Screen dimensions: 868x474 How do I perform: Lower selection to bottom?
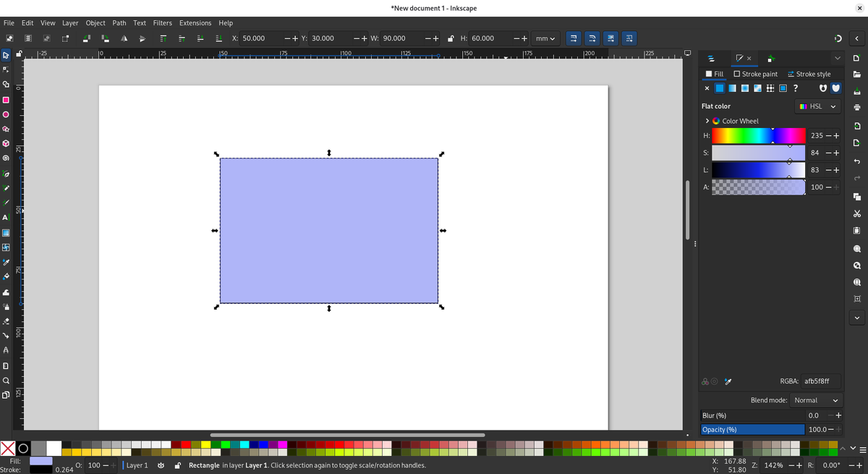(x=218, y=38)
